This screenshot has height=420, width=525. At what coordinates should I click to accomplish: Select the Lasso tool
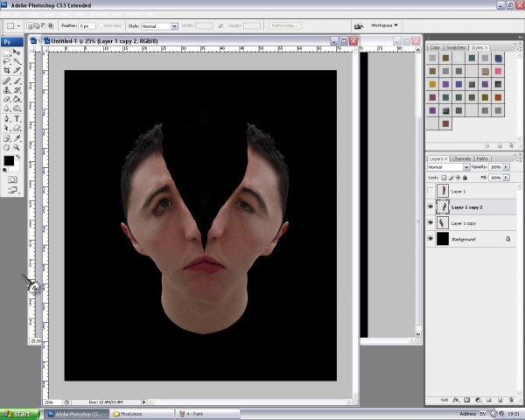(7, 61)
